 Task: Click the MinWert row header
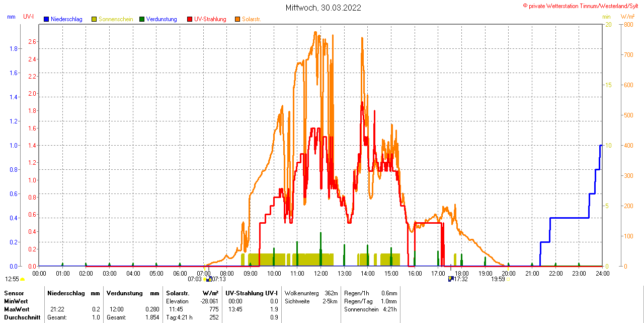(x=16, y=301)
